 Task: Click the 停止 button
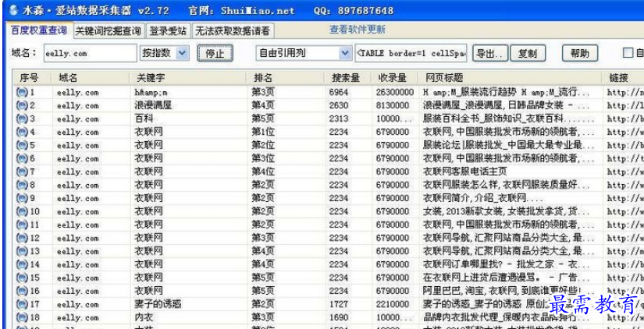point(215,53)
